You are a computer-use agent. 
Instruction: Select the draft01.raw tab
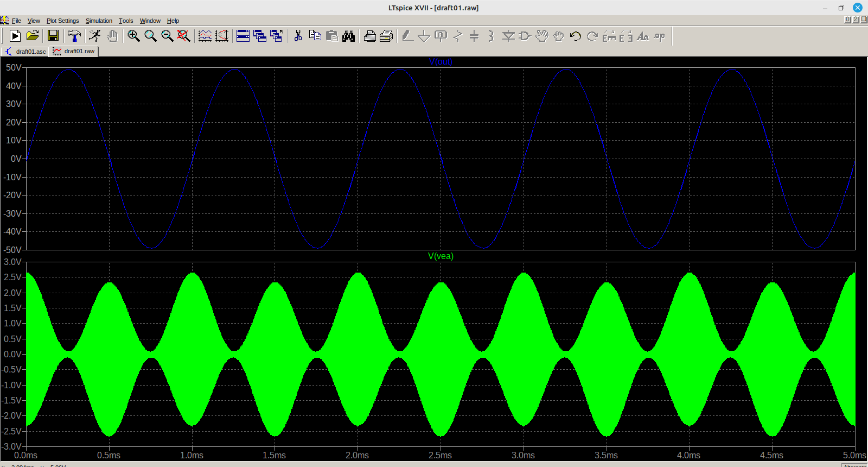tap(74, 51)
